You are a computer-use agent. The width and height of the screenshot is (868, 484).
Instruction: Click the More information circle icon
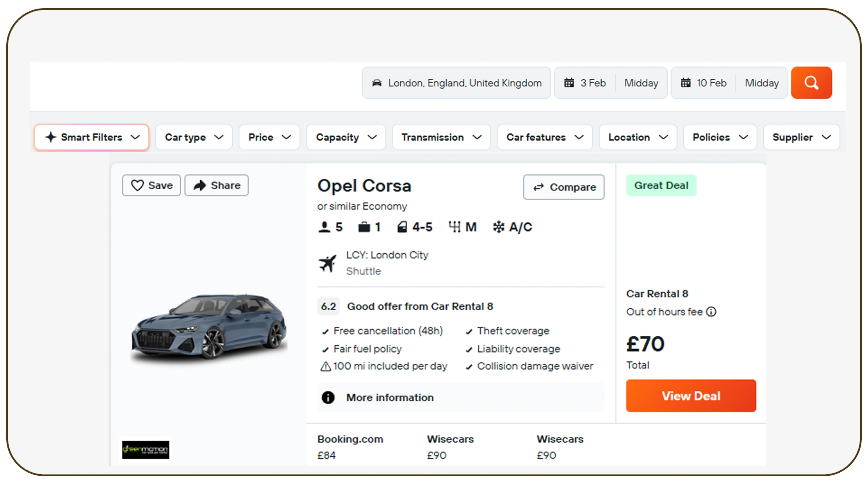coord(328,397)
